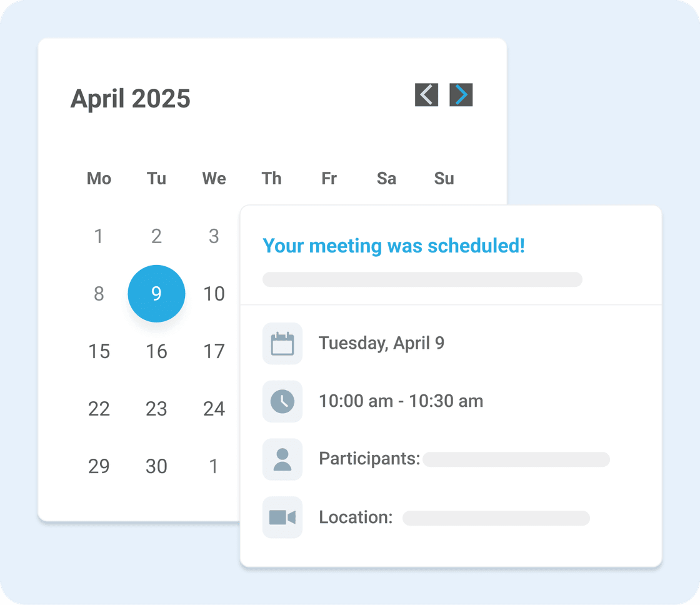Choose date 16 in the calendar
This screenshot has height=605, width=700.
point(156,351)
